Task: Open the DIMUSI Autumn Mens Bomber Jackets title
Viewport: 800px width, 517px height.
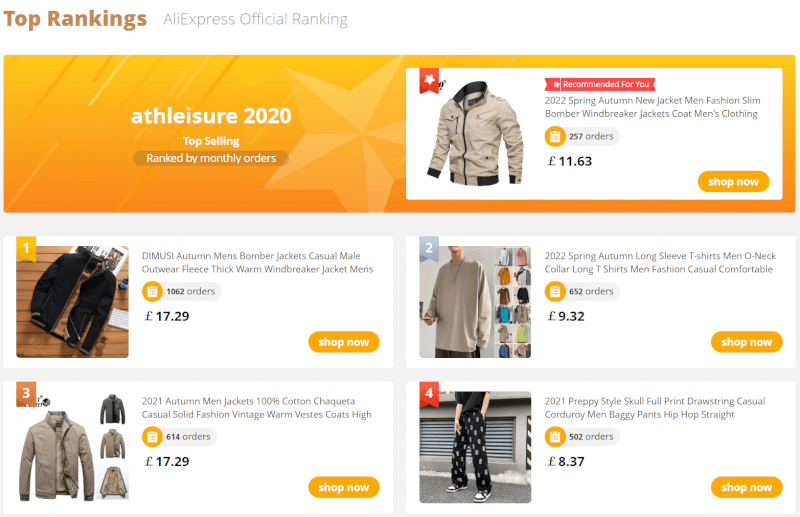Action: pos(257,262)
